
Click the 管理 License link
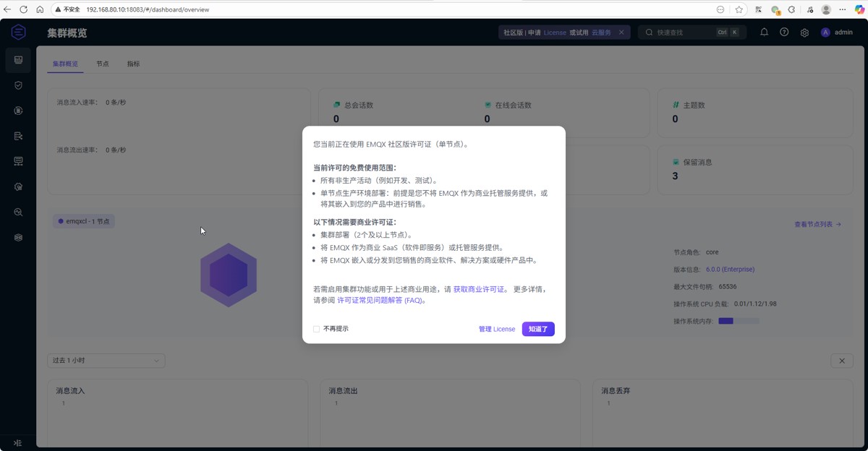tap(497, 329)
